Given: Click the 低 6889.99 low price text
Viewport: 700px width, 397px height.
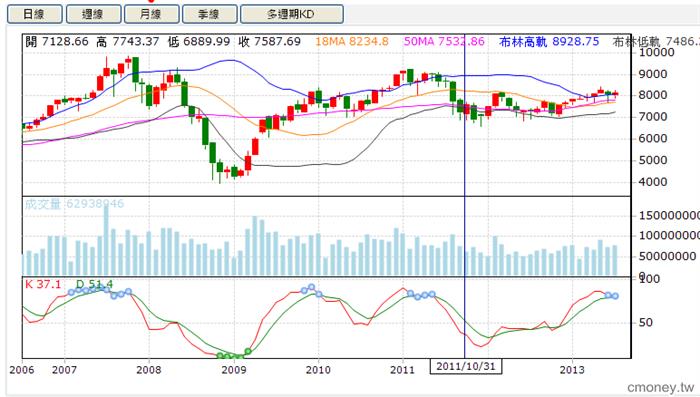Looking at the screenshot, I should (199, 42).
